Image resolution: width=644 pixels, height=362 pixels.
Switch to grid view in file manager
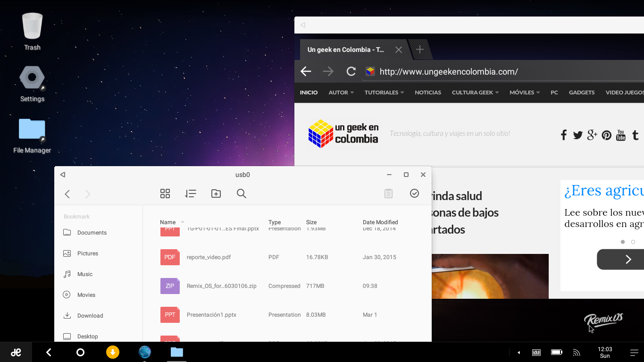click(165, 194)
